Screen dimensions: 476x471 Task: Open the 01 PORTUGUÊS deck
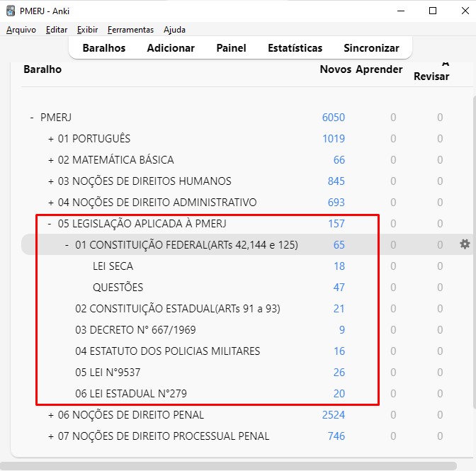[x=94, y=139]
